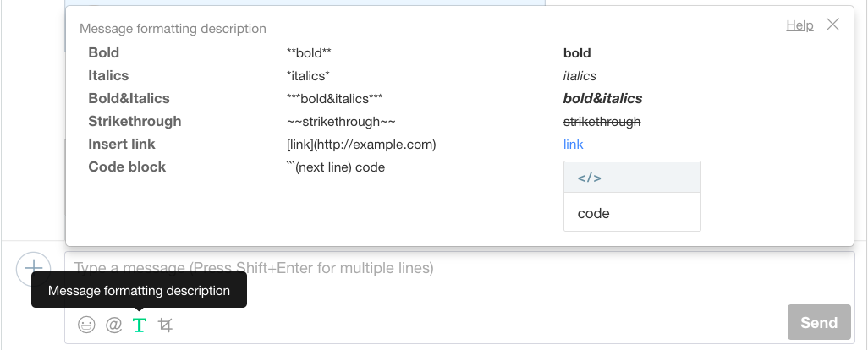The width and height of the screenshot is (868, 350).
Task: Select the screenshot crop icon
Action: (166, 325)
